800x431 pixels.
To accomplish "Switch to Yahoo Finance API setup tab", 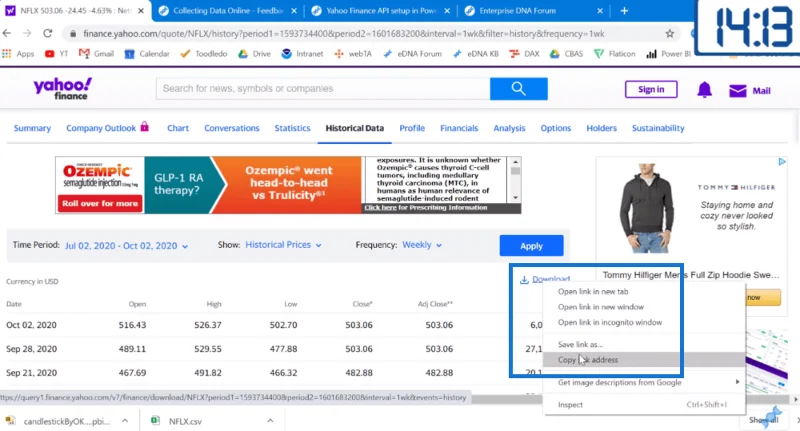I will (x=381, y=11).
